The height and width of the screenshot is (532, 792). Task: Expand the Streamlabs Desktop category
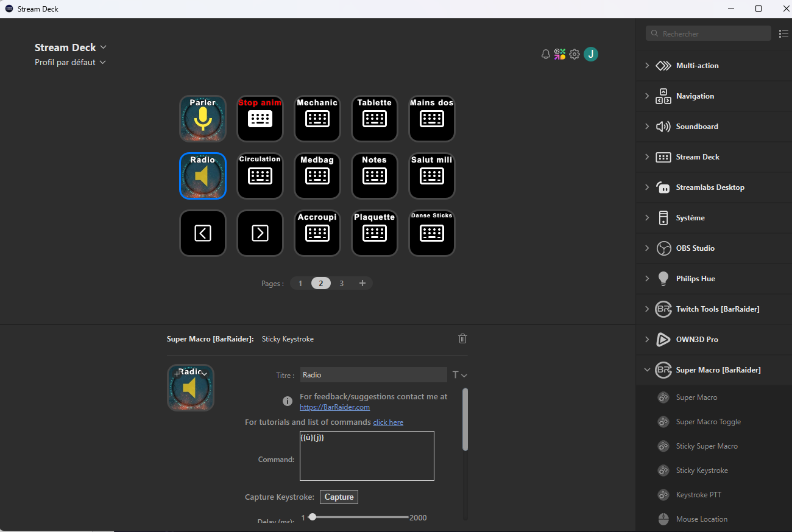[713, 187]
